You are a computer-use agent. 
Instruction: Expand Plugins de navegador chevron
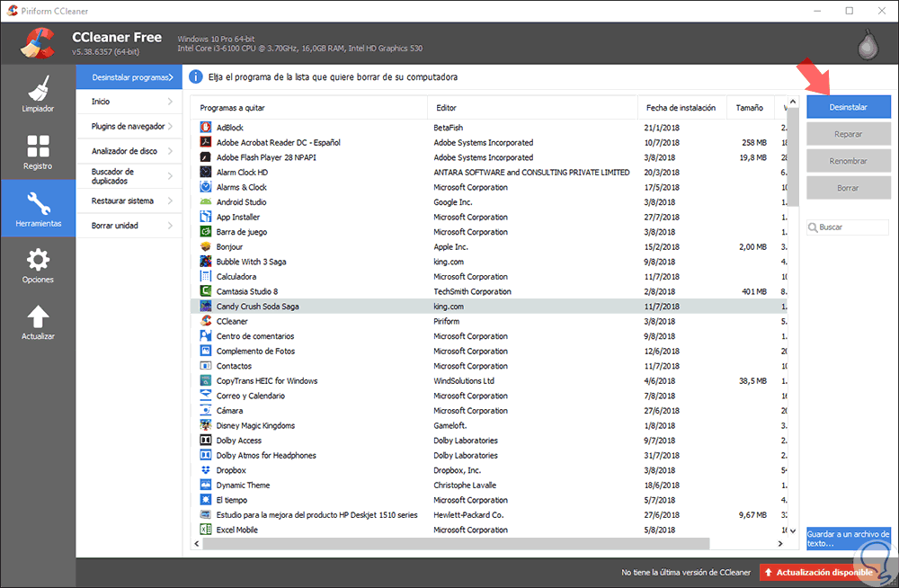coord(170,127)
